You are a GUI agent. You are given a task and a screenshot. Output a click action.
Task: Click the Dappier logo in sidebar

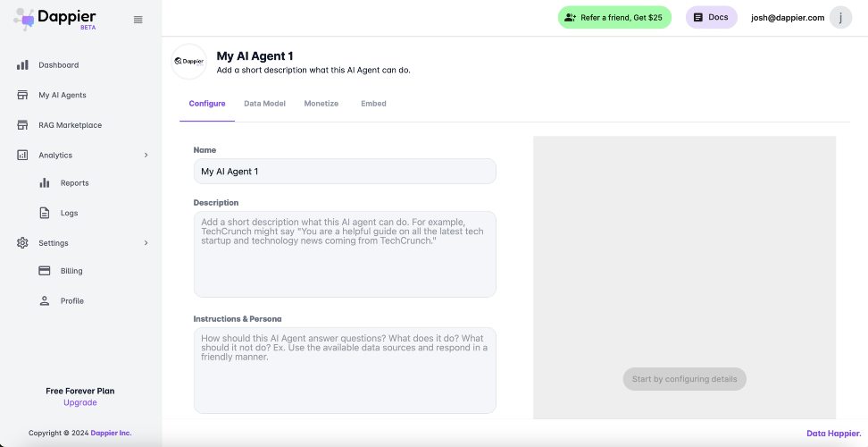54,19
